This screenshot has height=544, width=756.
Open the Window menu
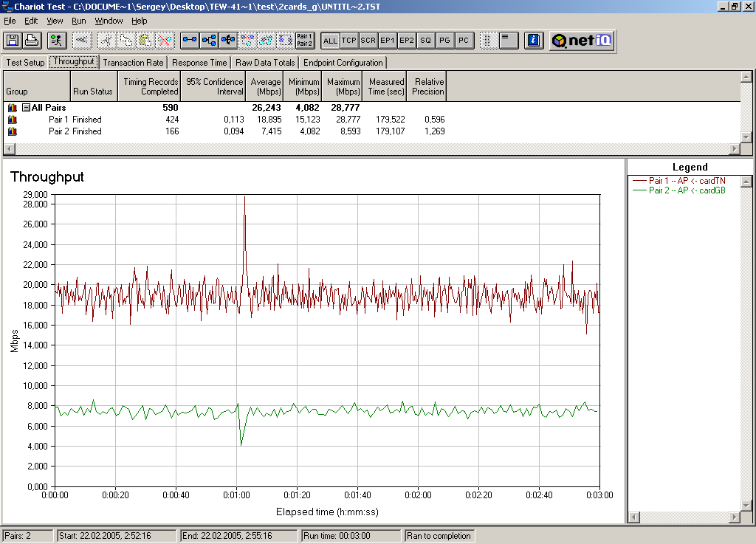coord(109,21)
